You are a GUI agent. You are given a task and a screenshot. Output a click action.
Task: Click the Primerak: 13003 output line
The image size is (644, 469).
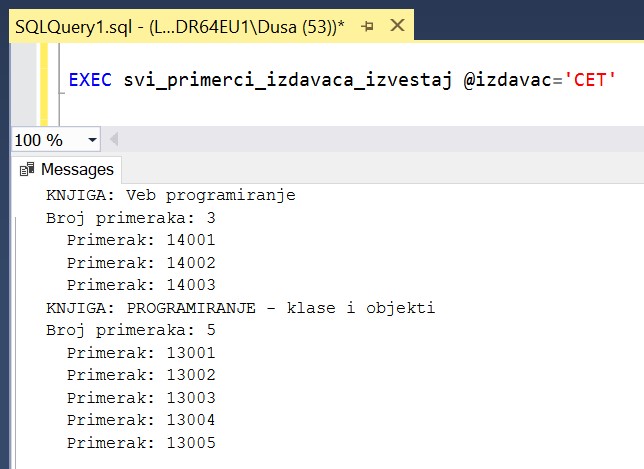click(140, 398)
